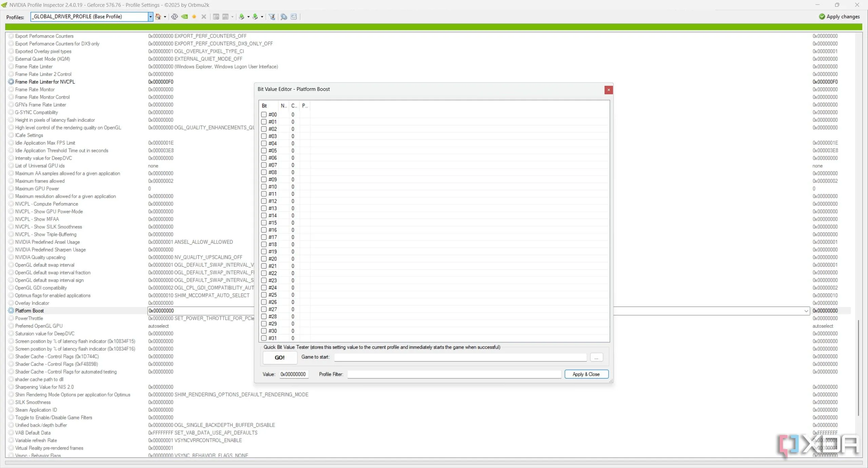Click gear icon beside Maximum GPU Power
Screen dimensions: 868x468
tap(11, 189)
